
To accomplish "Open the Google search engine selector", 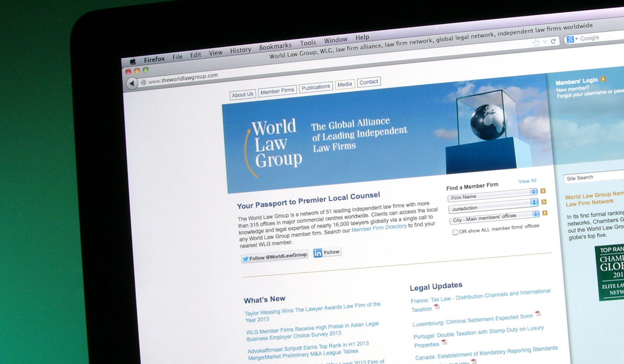I will click(x=571, y=39).
